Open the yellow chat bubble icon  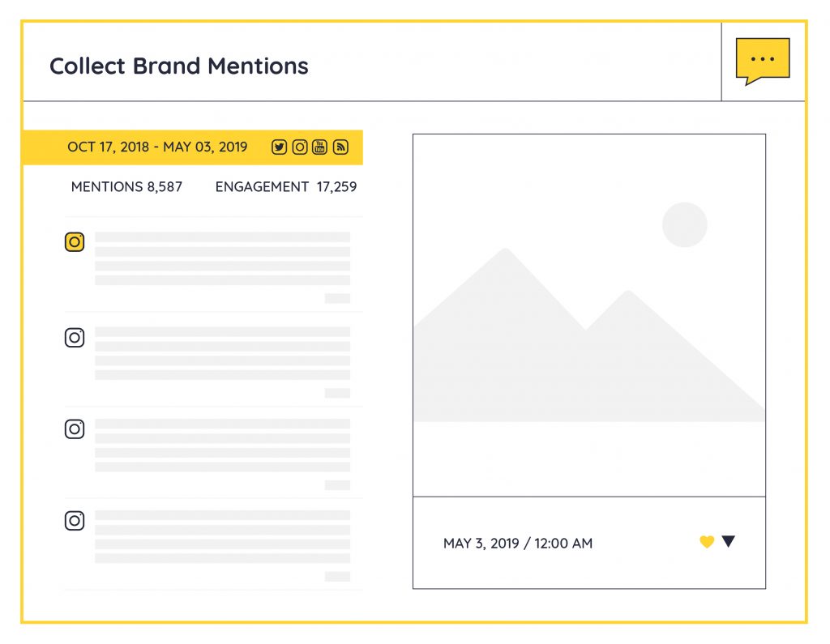762,61
